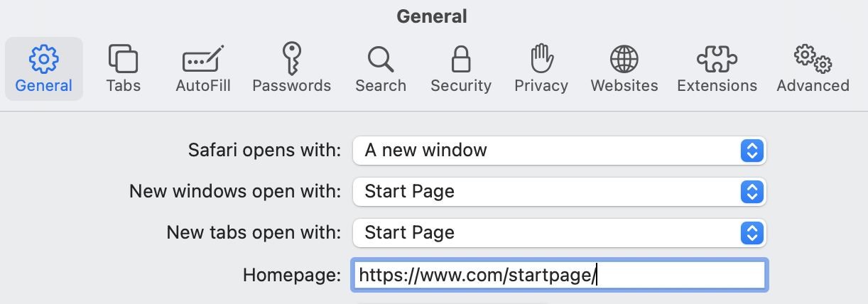Open the General settings gear icon
The height and width of the screenshot is (304, 868).
pyautogui.click(x=43, y=58)
